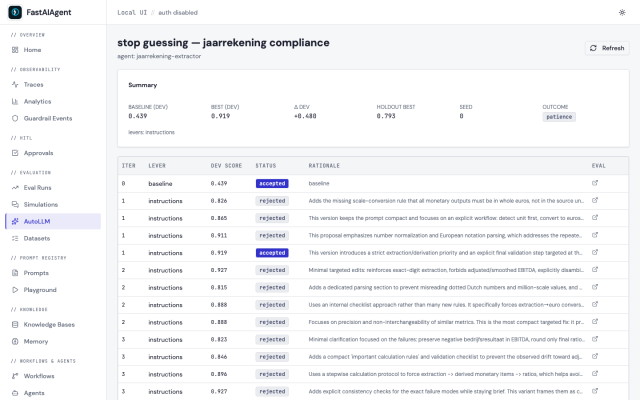Open eval link for precision and non-interchangeability row
The image size is (640, 400).
coord(595,322)
